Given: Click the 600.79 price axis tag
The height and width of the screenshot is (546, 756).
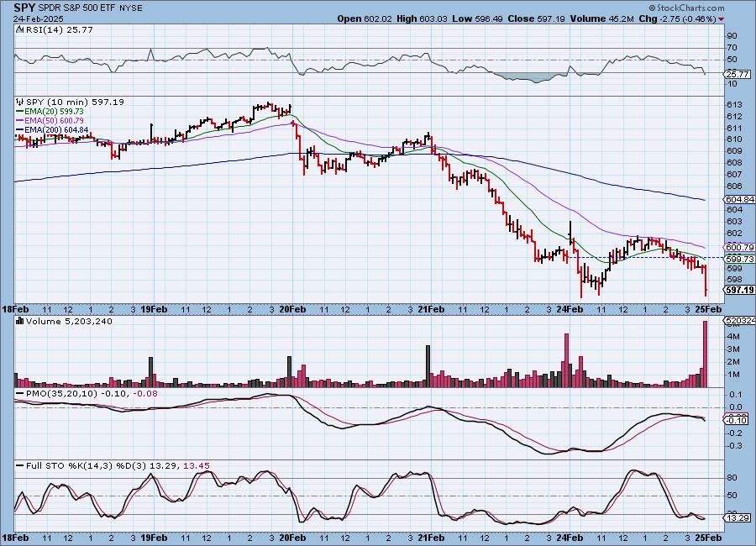Looking at the screenshot, I should pos(739,248).
